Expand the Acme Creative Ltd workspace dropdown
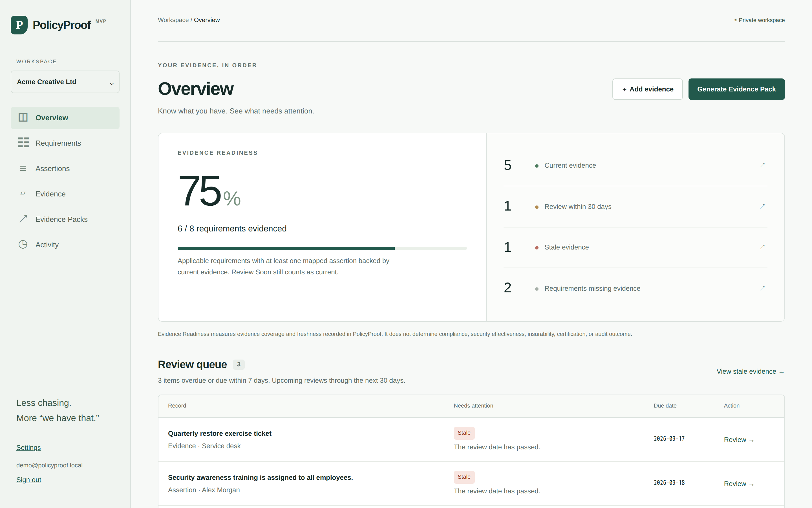 (x=65, y=82)
